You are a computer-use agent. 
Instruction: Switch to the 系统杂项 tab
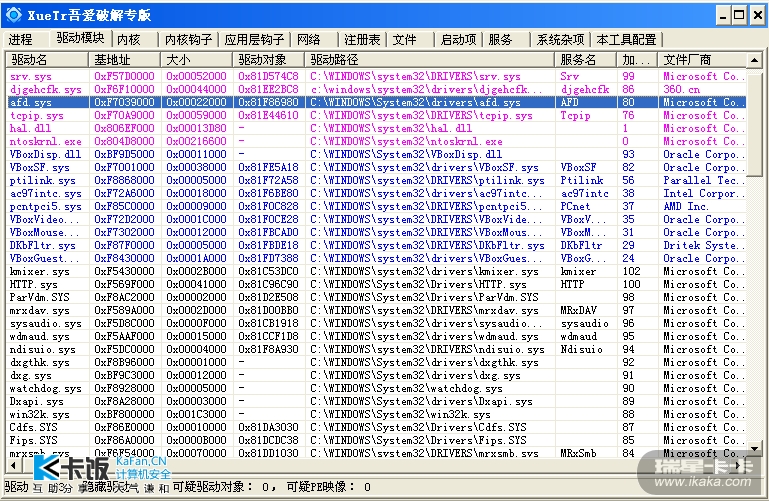[x=561, y=39]
